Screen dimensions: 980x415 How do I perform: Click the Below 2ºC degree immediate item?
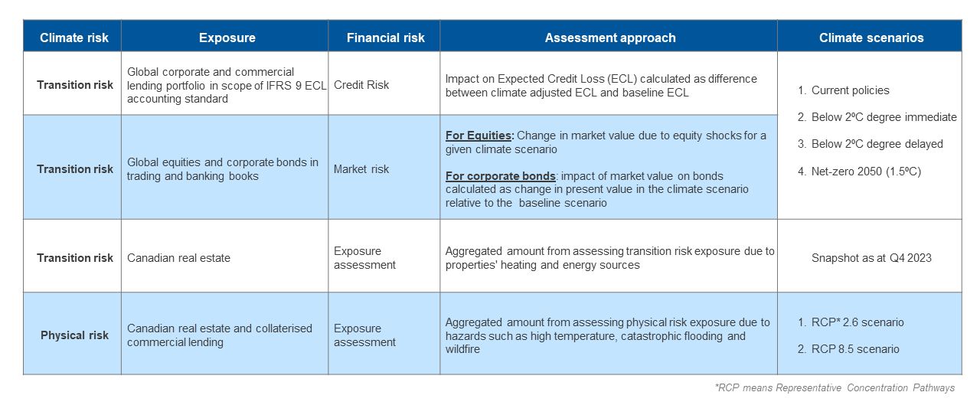pyautogui.click(x=884, y=117)
